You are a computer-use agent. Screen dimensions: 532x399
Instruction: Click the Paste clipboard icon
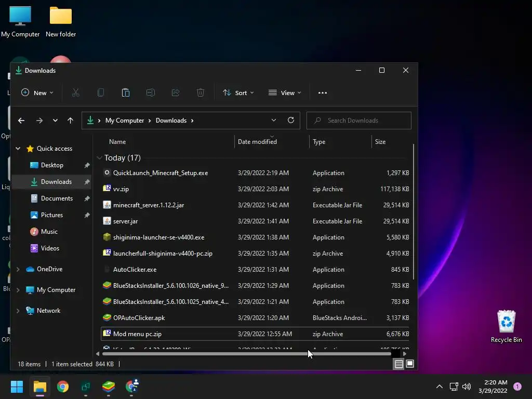pyautogui.click(x=126, y=92)
